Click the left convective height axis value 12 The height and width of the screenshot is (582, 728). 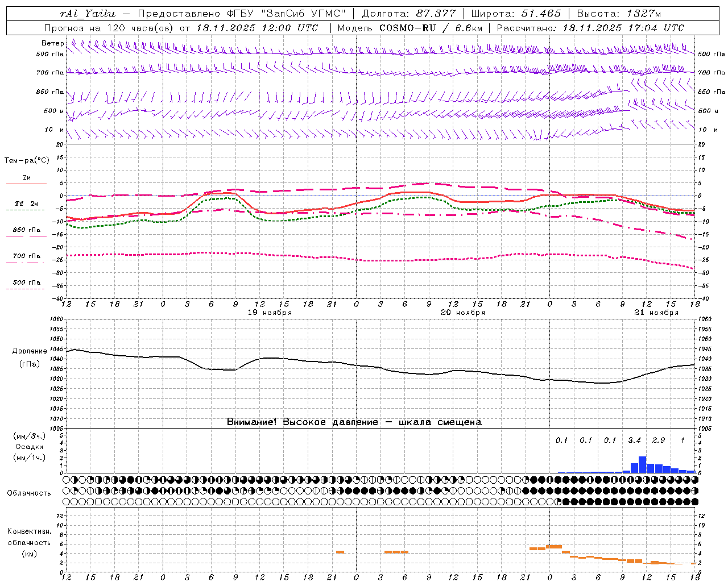61,516
